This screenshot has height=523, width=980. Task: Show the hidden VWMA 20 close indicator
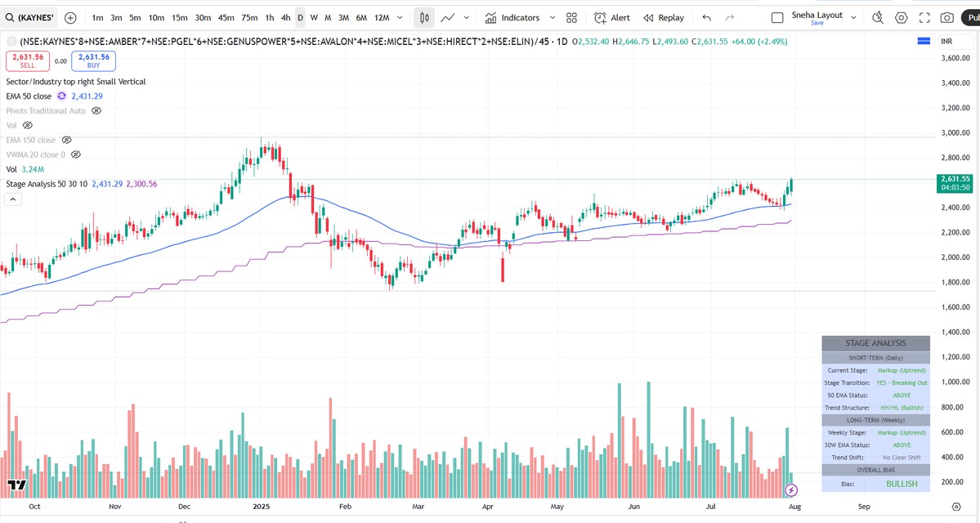point(76,154)
